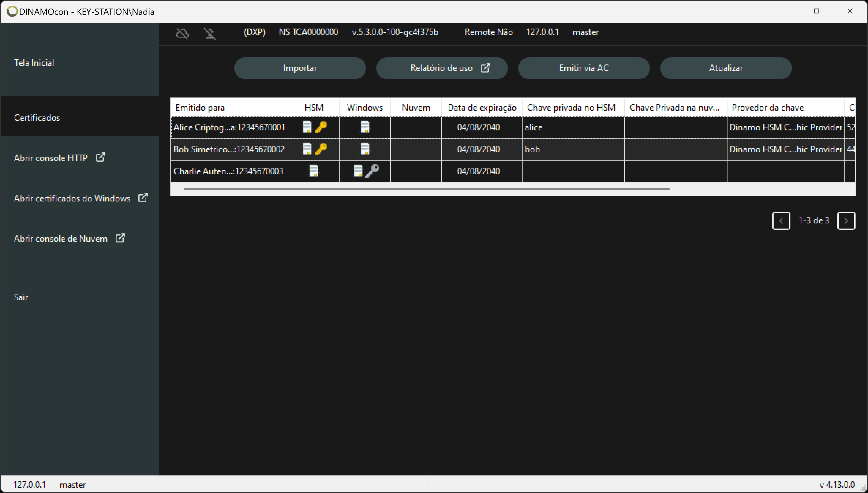Click private key name alice

pos(534,127)
